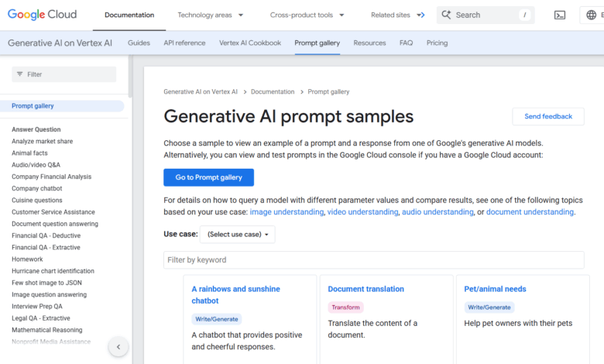Click the Send feedback button

tap(547, 116)
